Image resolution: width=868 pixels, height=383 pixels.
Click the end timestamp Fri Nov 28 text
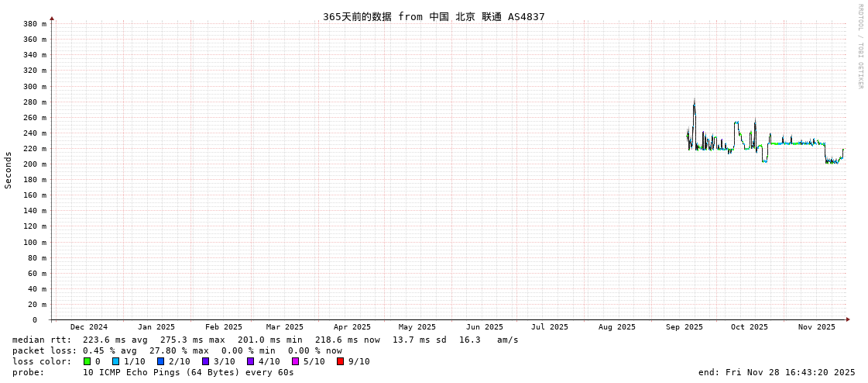point(777,372)
